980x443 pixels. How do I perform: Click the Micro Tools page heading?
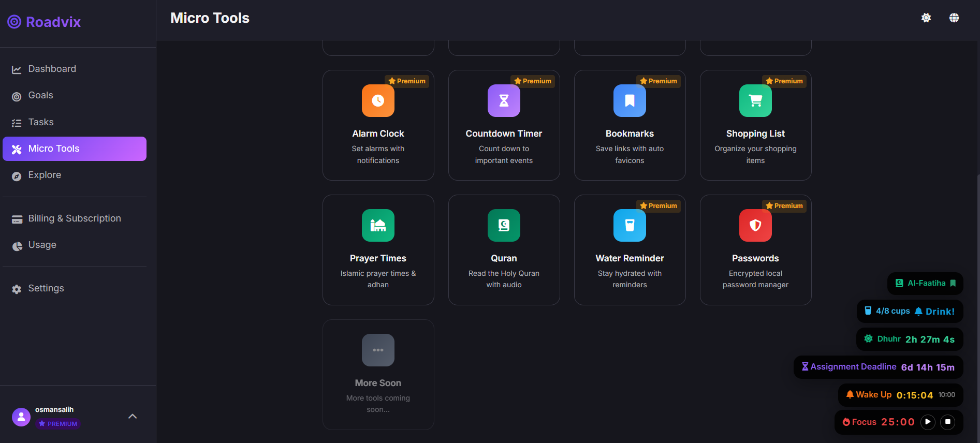pyautogui.click(x=210, y=18)
